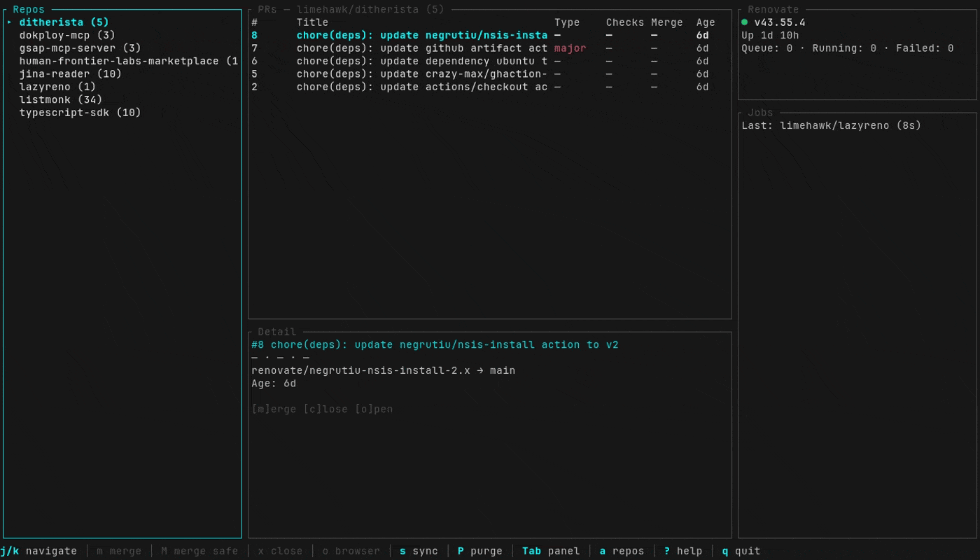
Task: Click the arrow marker beside ditherista
Action: [10, 22]
